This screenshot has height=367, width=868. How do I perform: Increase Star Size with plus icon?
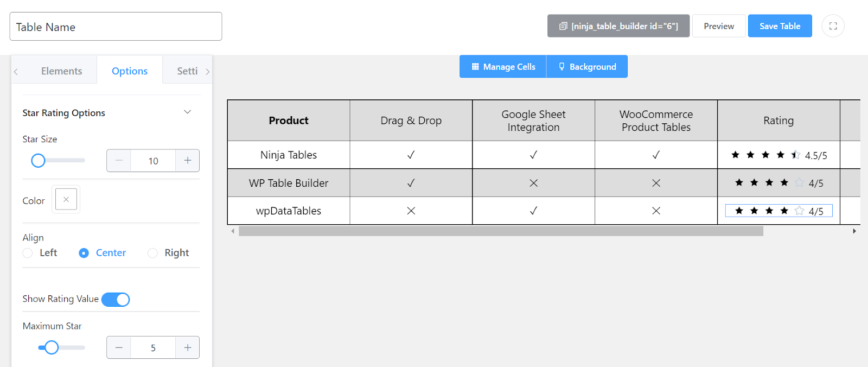click(x=188, y=161)
